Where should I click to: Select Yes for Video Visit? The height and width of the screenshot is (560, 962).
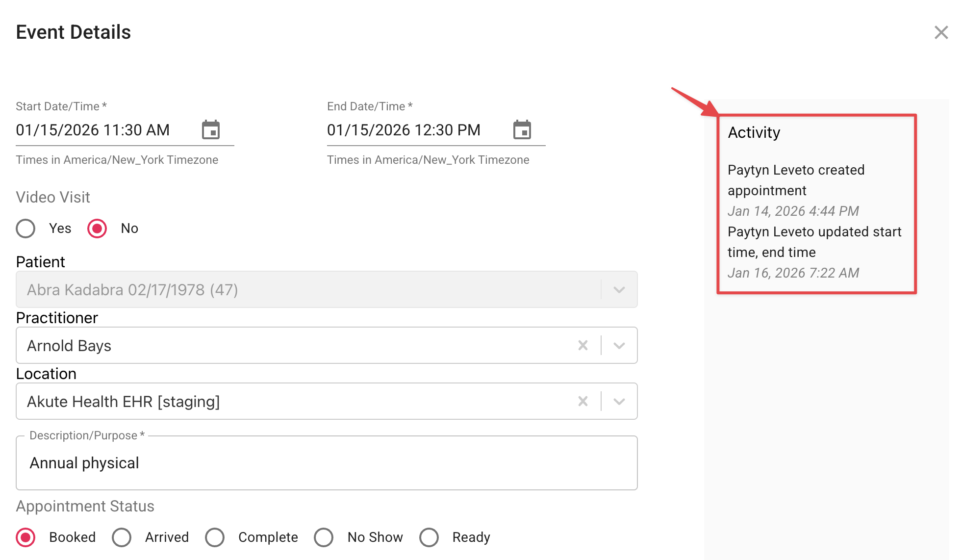(25, 229)
